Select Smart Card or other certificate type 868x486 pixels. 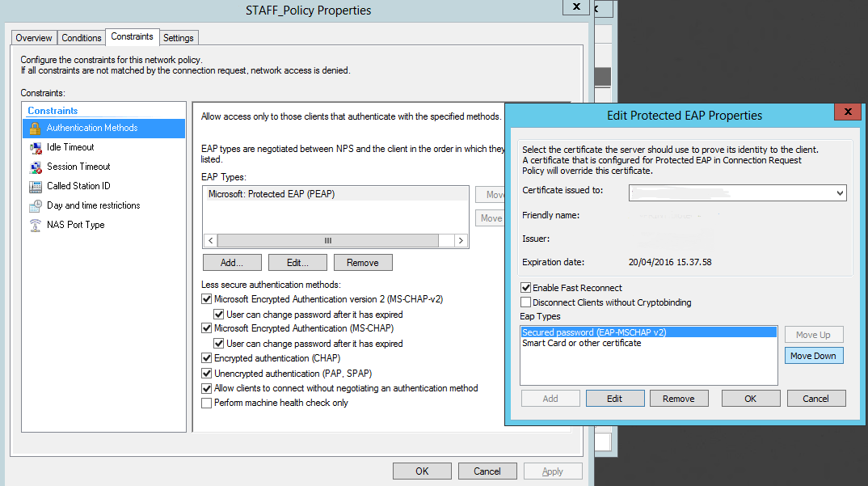(x=649, y=343)
